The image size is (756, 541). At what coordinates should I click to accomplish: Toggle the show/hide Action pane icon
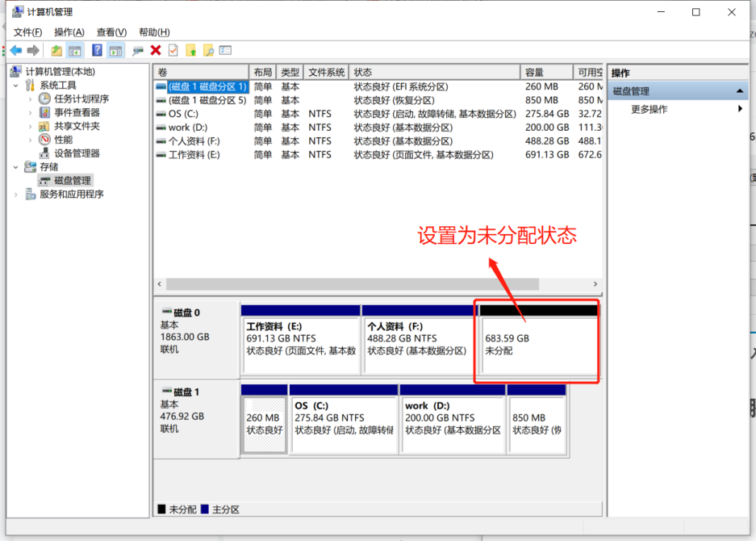coord(115,50)
